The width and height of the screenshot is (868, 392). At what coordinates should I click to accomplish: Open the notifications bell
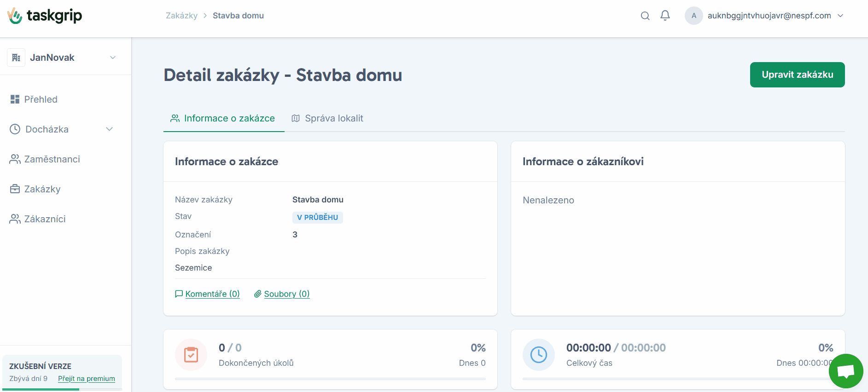665,16
